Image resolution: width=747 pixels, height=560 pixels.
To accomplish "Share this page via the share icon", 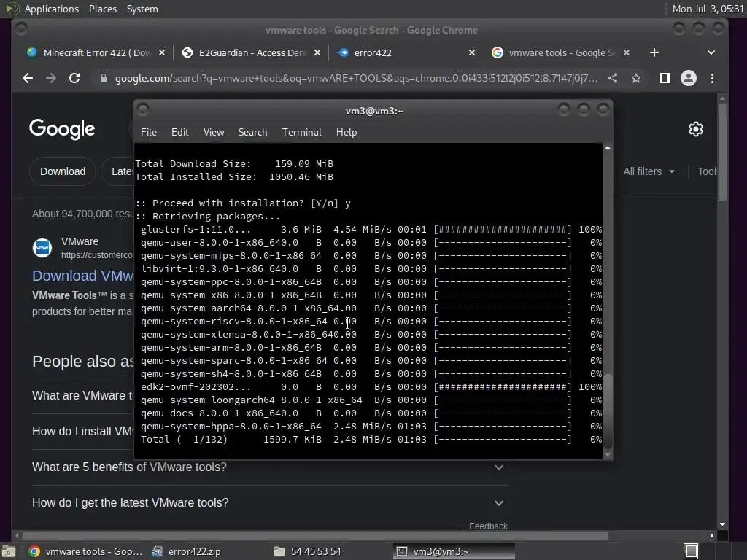I will click(x=613, y=78).
